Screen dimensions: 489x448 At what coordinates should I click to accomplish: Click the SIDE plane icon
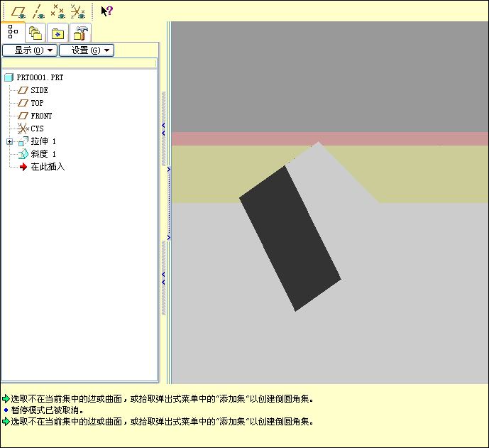(23, 90)
